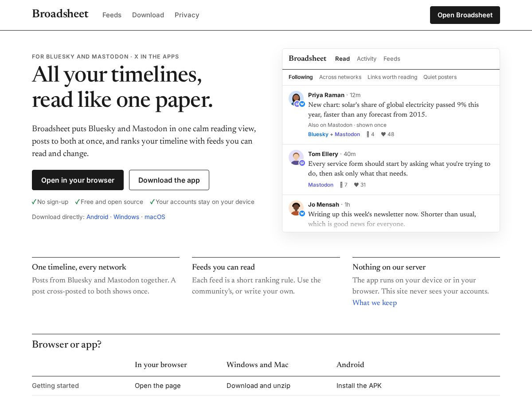Click the 12m timestamp on Priya's post

[355, 95]
